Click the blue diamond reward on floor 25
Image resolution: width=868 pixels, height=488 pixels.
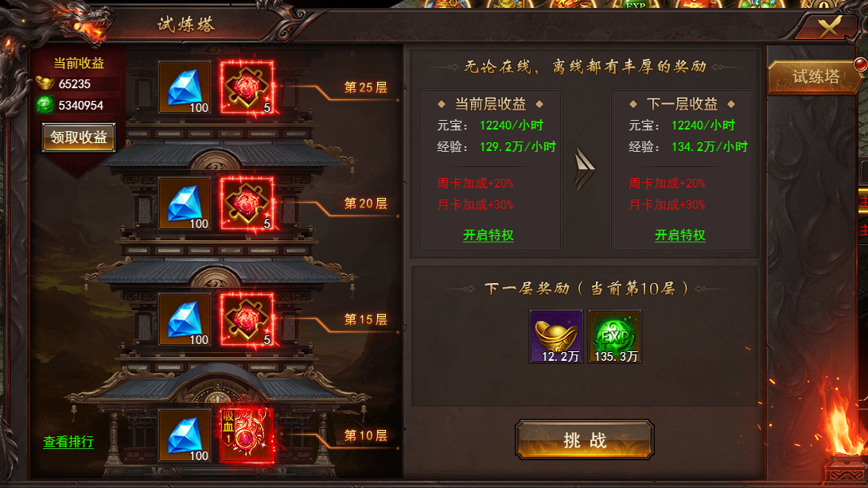click(185, 88)
